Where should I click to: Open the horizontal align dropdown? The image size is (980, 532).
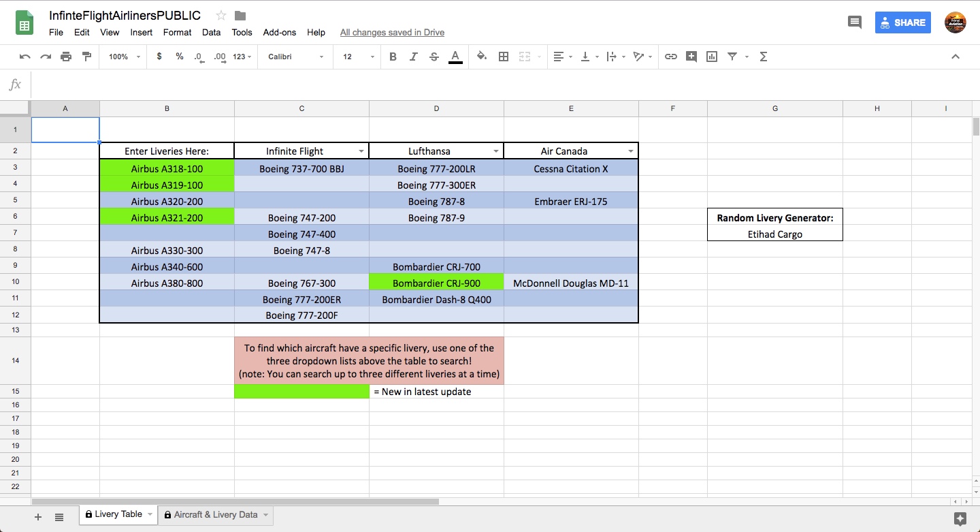(x=562, y=57)
